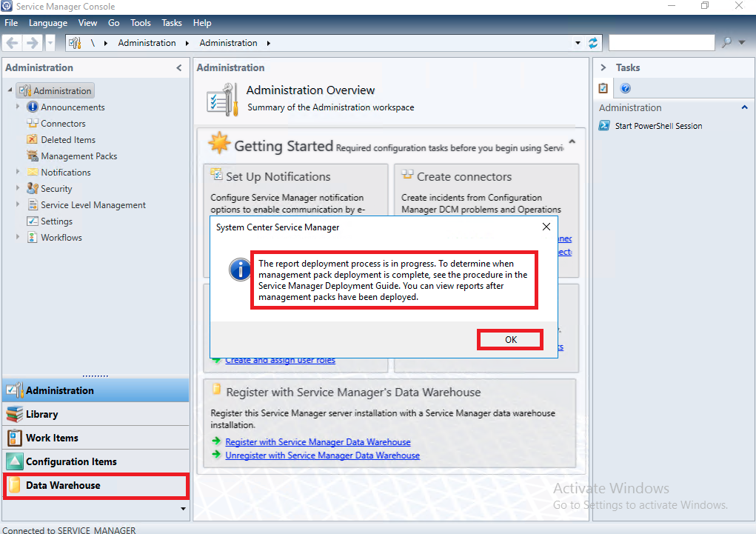Expand the Workflows tree node
The width and height of the screenshot is (756, 534).
[x=18, y=238]
